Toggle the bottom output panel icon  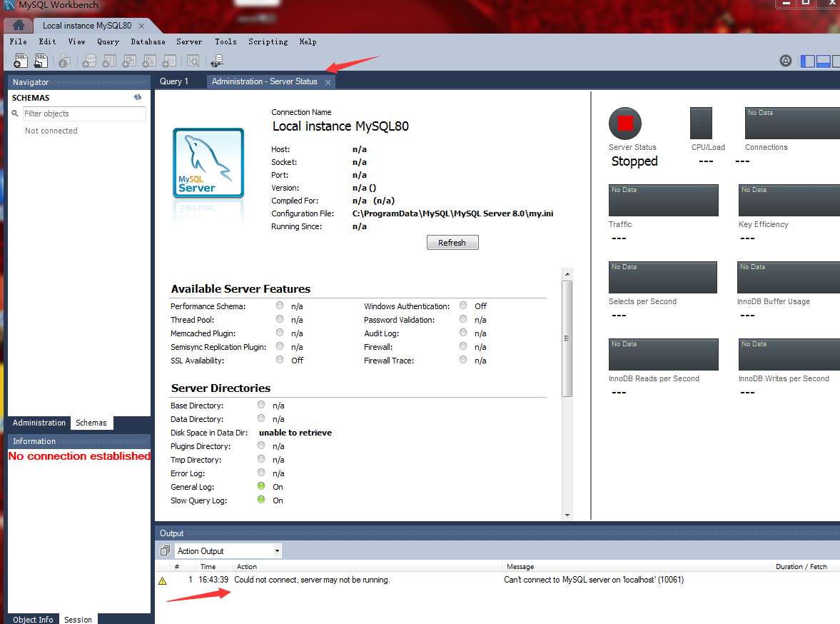(x=824, y=61)
